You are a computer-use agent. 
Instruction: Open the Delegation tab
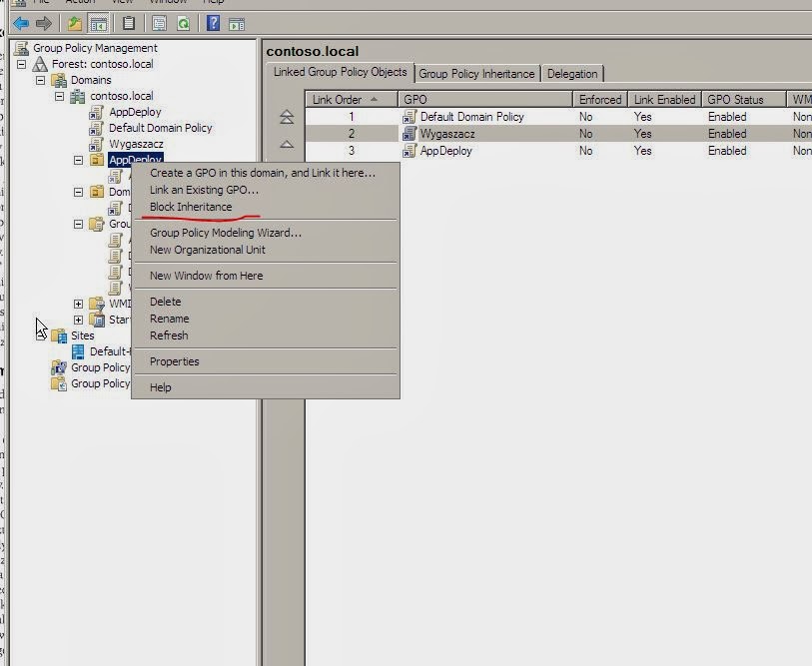(572, 74)
